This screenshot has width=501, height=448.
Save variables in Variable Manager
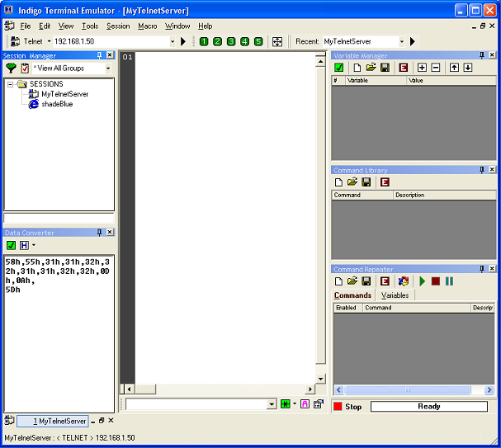click(x=385, y=68)
